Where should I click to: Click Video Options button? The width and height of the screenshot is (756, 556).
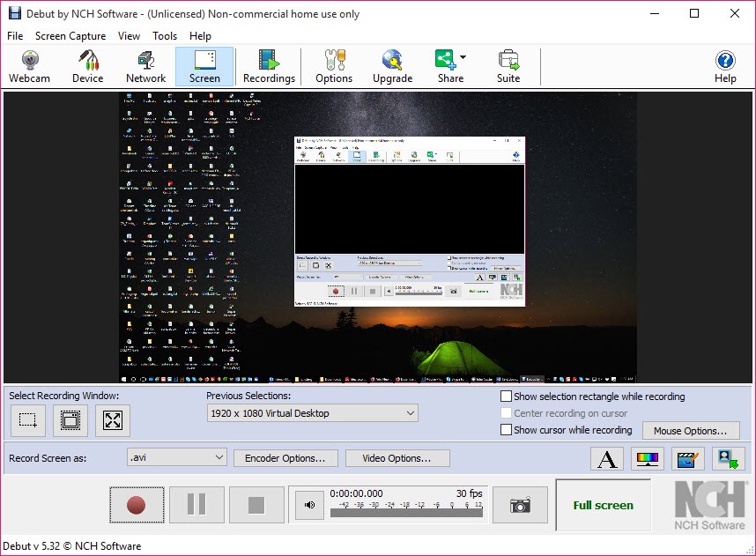coord(397,458)
